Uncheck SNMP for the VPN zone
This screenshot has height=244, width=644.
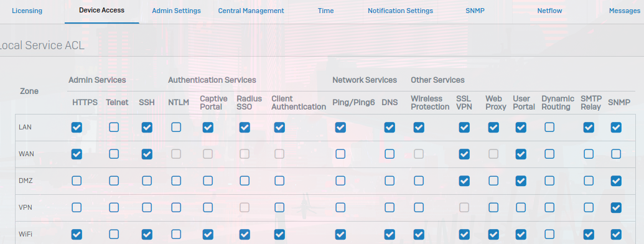coord(615,208)
